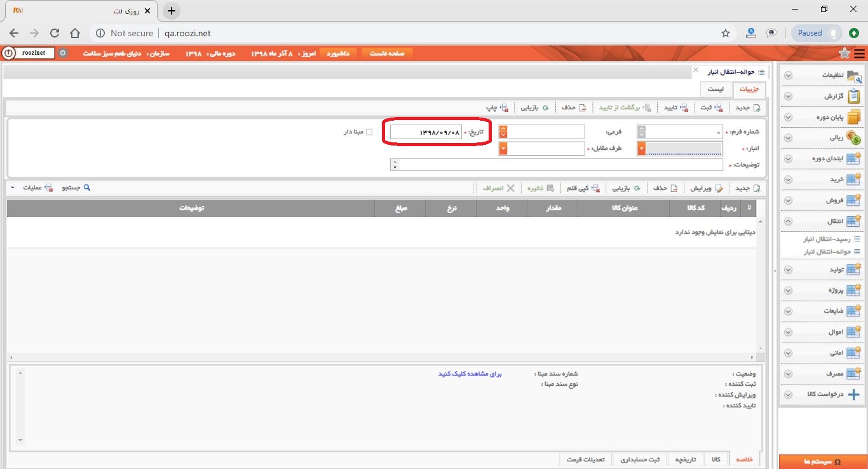868x469 pixels.
Task: Click the صفحه نخست button
Action: pyautogui.click(x=387, y=53)
